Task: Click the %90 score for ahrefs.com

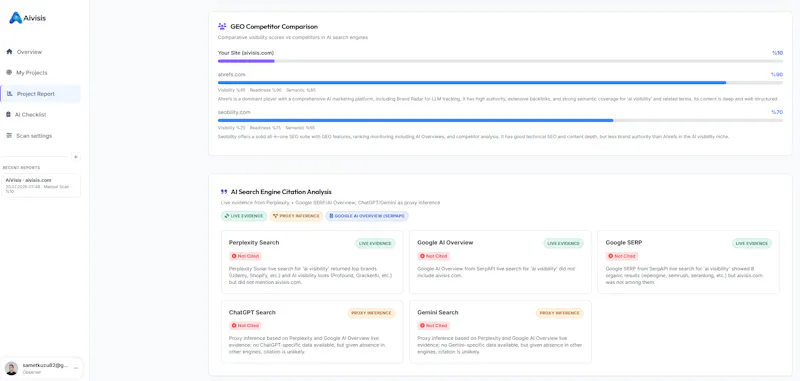Action: (777, 74)
